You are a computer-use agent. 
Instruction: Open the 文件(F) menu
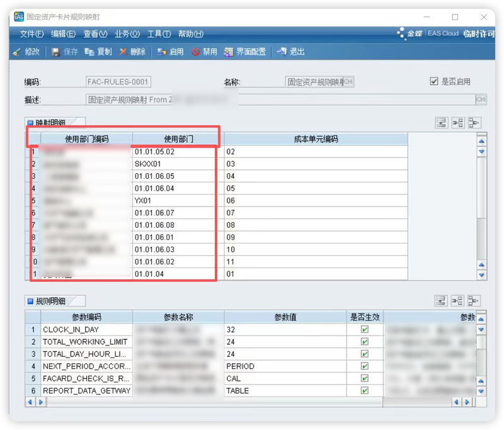point(32,34)
